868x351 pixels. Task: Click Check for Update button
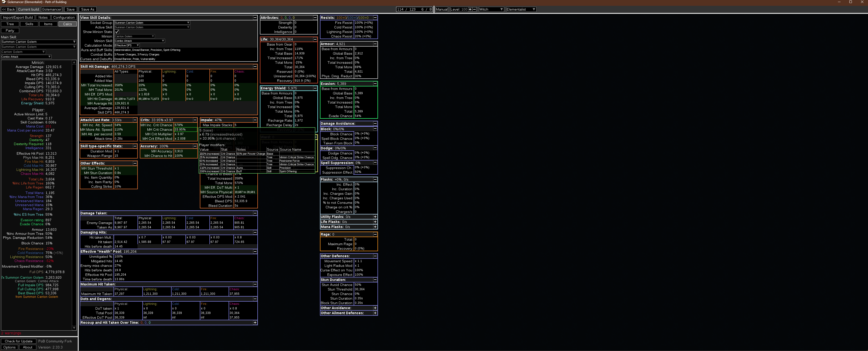(x=18, y=341)
